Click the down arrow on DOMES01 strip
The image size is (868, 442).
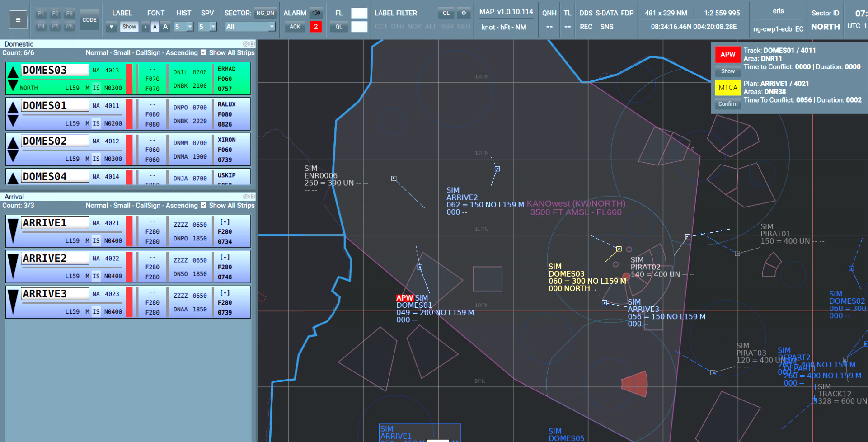click(13, 120)
